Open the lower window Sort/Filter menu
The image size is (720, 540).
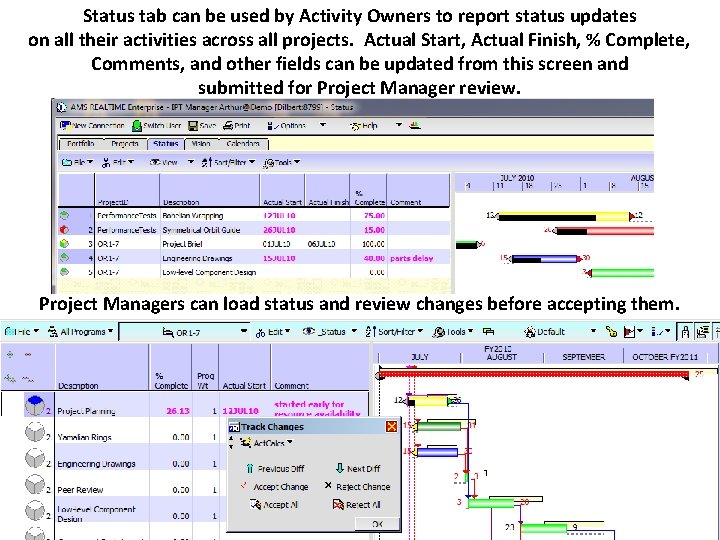coord(394,332)
